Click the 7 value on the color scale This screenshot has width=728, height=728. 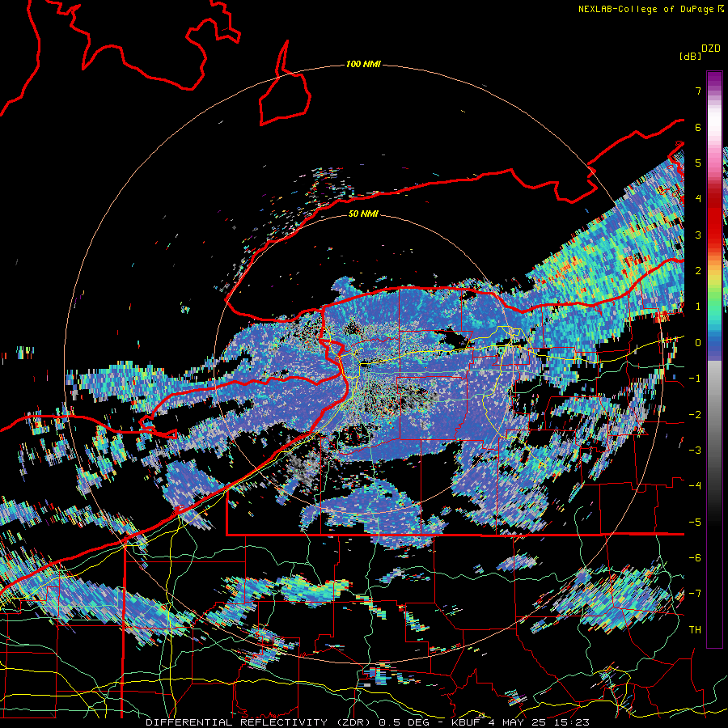pos(698,91)
